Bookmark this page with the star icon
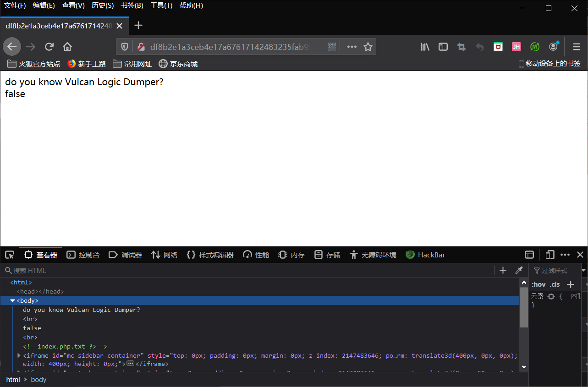This screenshot has height=387, width=588. (x=368, y=47)
